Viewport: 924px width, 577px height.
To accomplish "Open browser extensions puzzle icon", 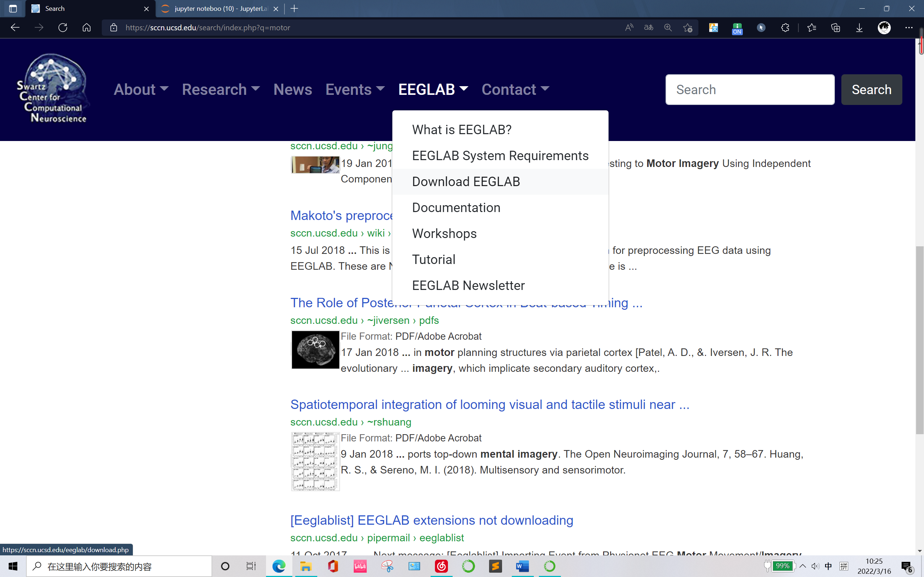I will (x=785, y=27).
